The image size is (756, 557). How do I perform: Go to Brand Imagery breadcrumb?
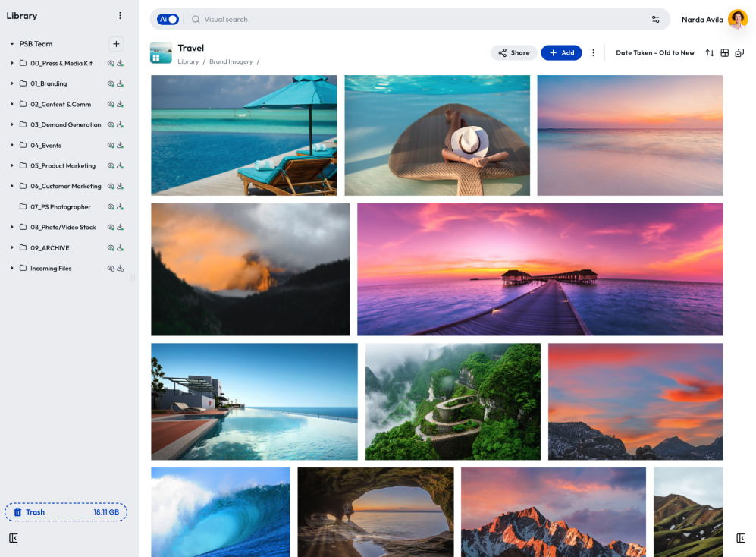[x=231, y=61]
